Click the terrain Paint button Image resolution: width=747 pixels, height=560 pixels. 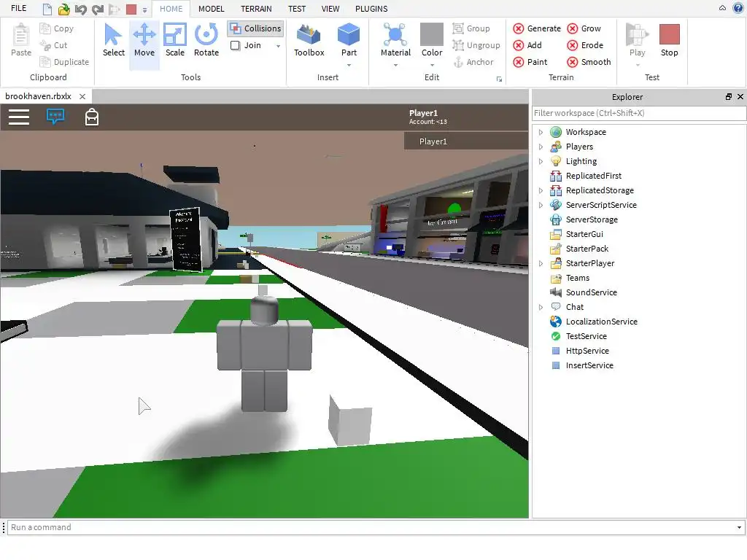(530, 62)
